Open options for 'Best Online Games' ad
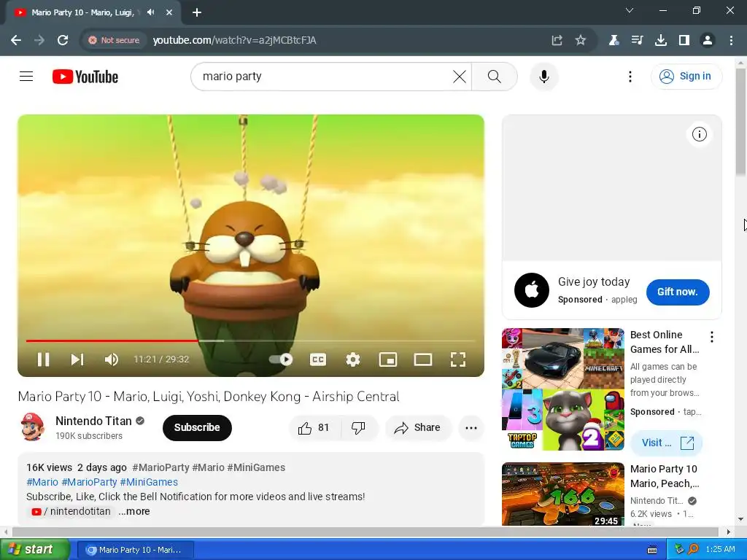 coord(711,337)
